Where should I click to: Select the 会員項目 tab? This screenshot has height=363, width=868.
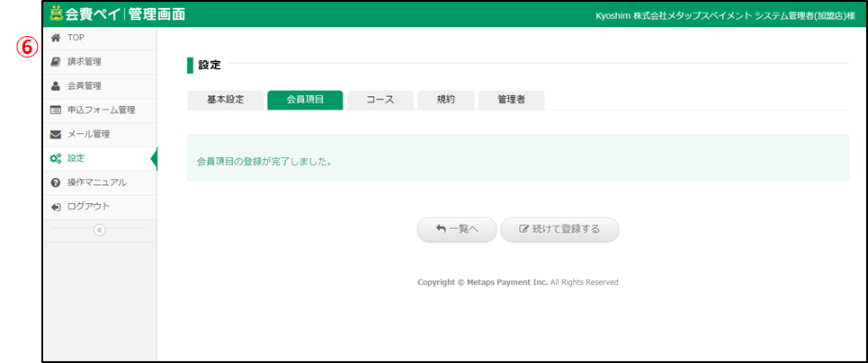pyautogui.click(x=305, y=100)
